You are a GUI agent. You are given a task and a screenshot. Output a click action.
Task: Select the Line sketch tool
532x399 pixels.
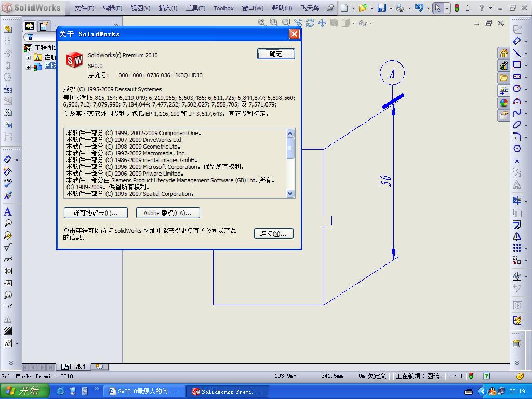[x=517, y=53]
